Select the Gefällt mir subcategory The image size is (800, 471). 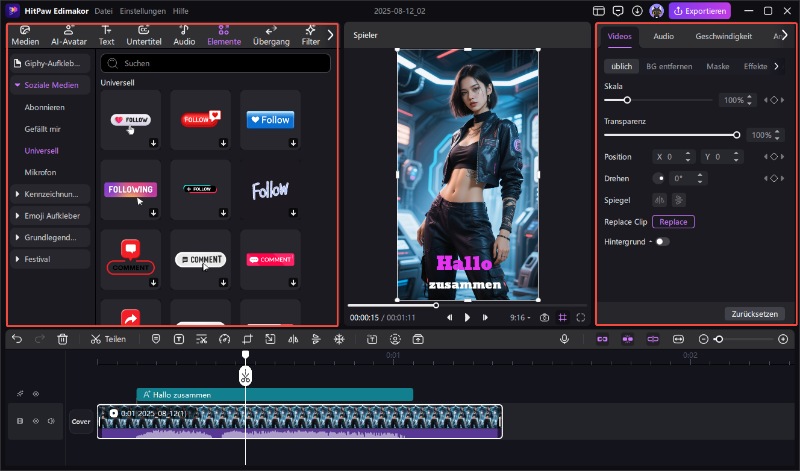click(x=42, y=129)
